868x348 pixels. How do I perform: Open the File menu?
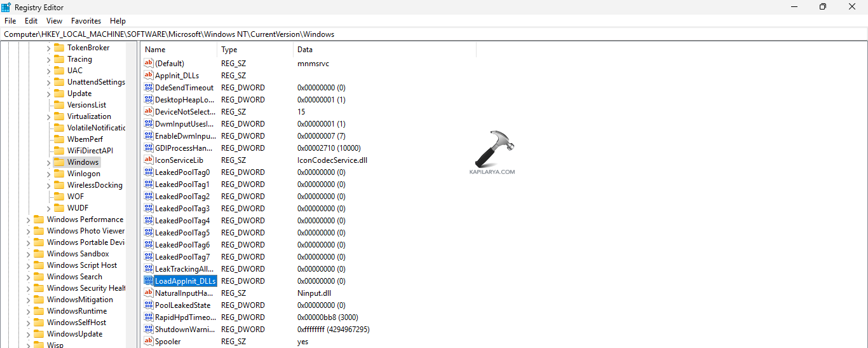pyautogui.click(x=10, y=21)
